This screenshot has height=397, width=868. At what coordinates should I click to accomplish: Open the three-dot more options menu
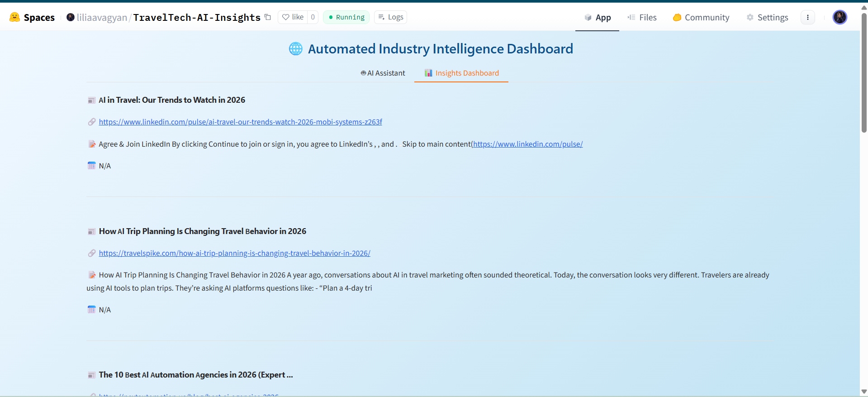(x=808, y=17)
